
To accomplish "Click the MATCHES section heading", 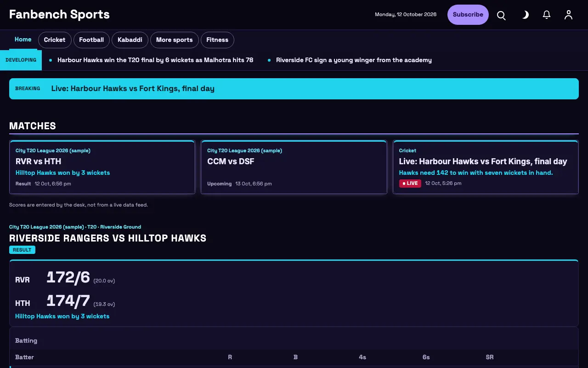I will click(33, 126).
